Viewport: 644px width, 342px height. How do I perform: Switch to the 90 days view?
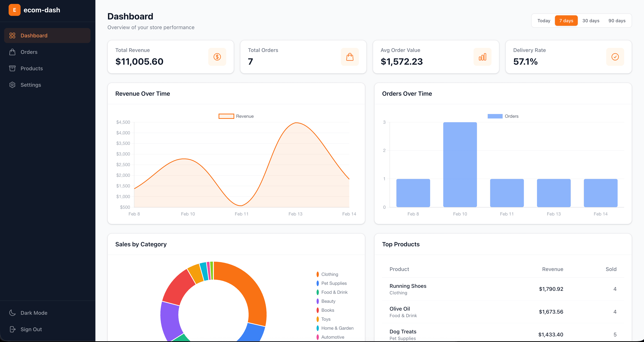(617, 21)
